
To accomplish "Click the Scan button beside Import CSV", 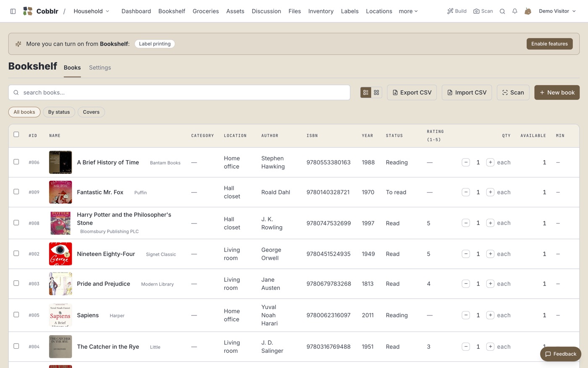I will (513, 93).
